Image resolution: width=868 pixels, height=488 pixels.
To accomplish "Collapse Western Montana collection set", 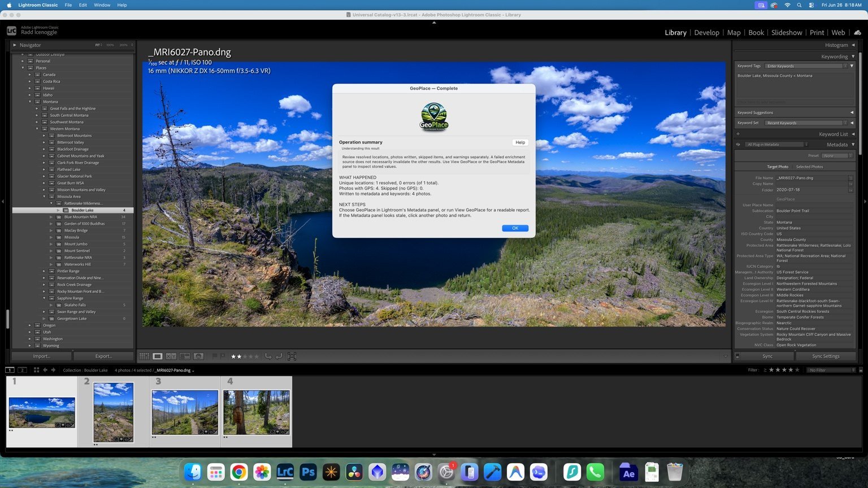I will point(37,129).
